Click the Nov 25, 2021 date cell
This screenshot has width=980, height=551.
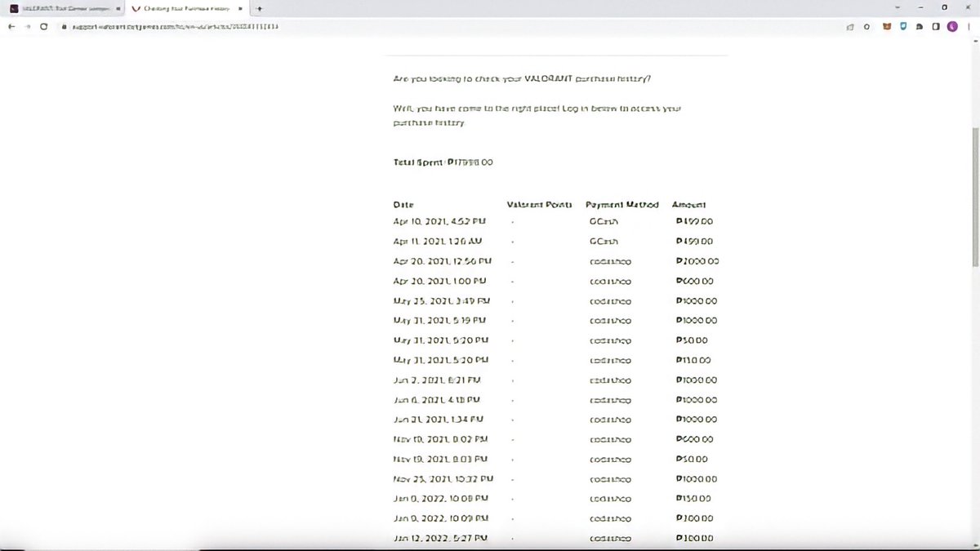tap(443, 479)
